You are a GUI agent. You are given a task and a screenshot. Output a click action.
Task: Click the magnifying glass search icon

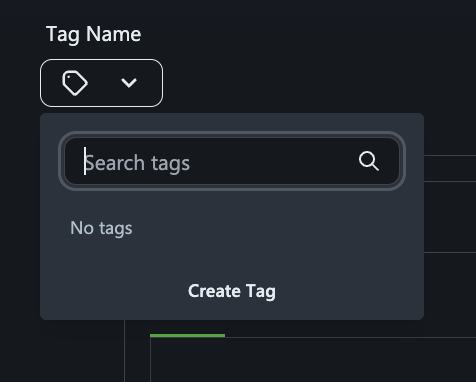coord(369,161)
